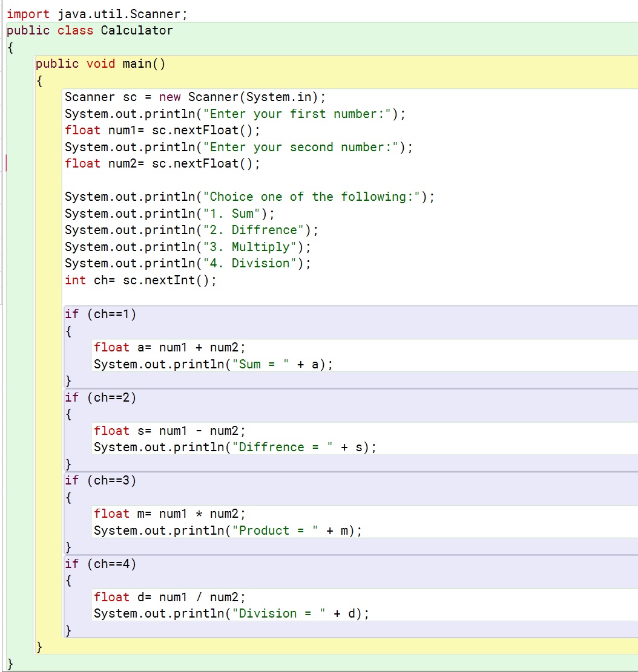Click the main() method declaration
The height and width of the screenshot is (672, 638).
point(100,64)
